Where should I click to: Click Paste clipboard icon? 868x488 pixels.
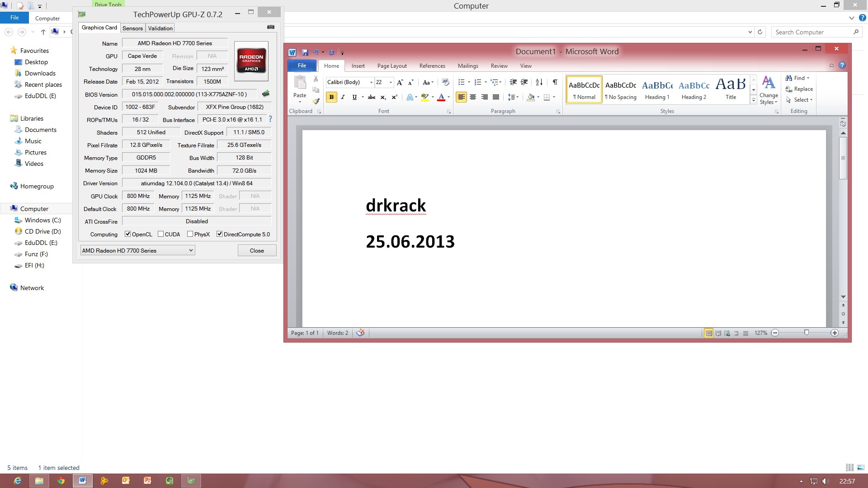[x=300, y=83]
